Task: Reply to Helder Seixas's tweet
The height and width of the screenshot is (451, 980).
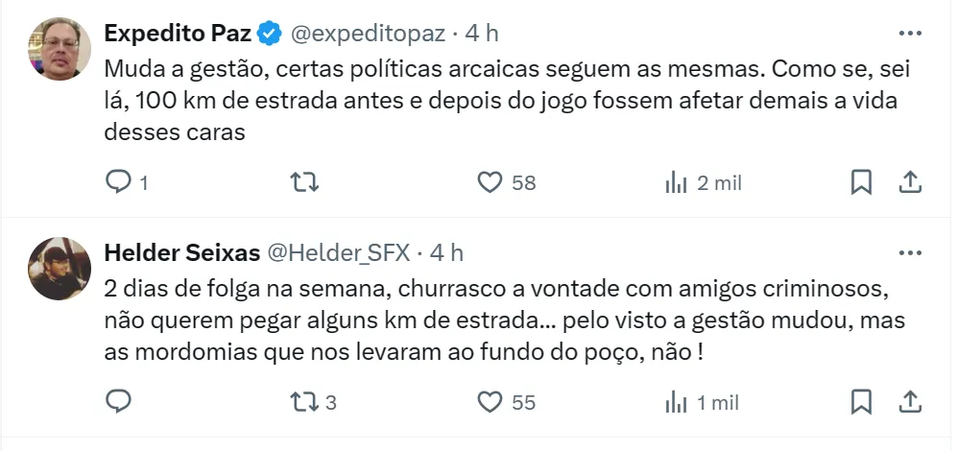Action: point(116,401)
